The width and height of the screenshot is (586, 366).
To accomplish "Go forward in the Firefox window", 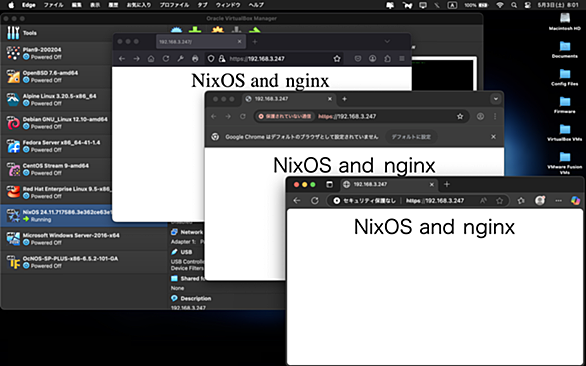I will click(136, 59).
